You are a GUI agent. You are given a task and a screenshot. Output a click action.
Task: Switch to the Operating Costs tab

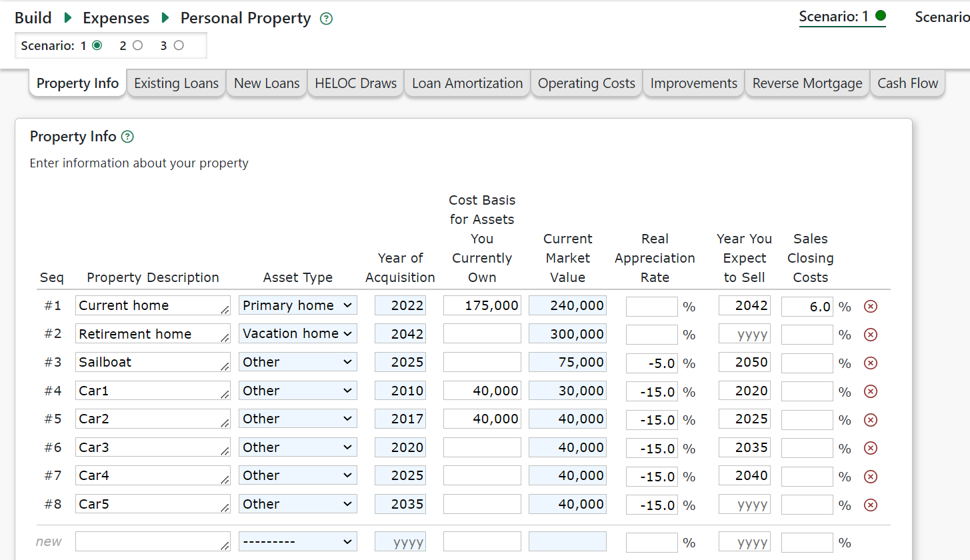(x=587, y=83)
